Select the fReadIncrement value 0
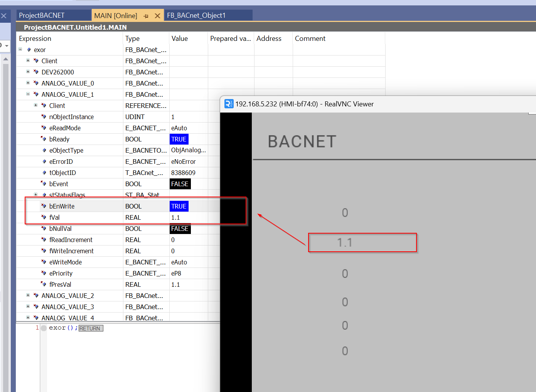The image size is (536, 392). 189,240
